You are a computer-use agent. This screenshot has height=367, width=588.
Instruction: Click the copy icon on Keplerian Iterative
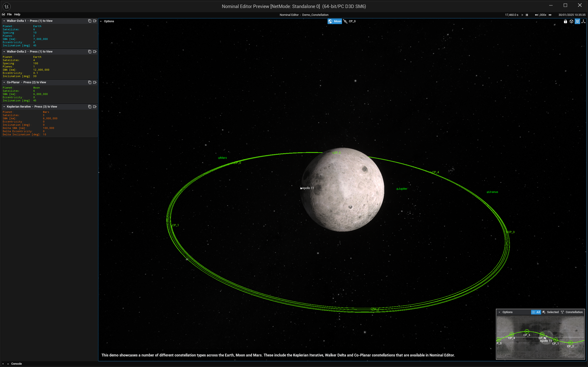point(90,107)
